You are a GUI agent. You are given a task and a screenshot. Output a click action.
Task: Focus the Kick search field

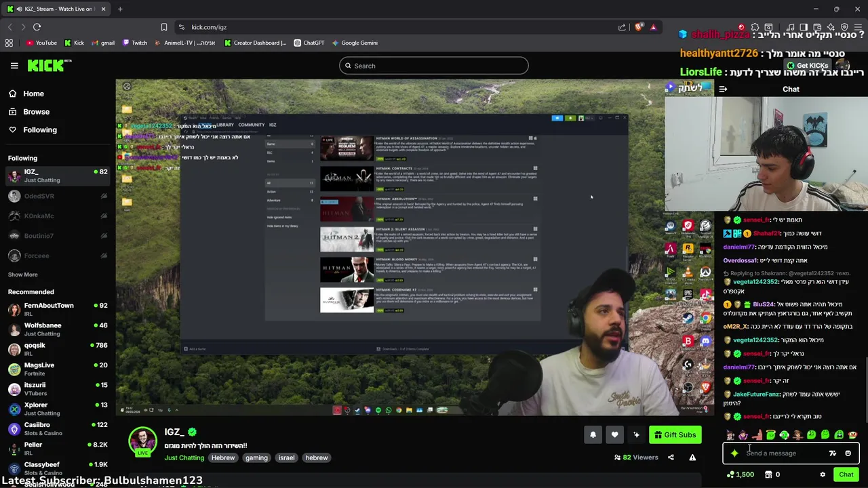(x=434, y=66)
